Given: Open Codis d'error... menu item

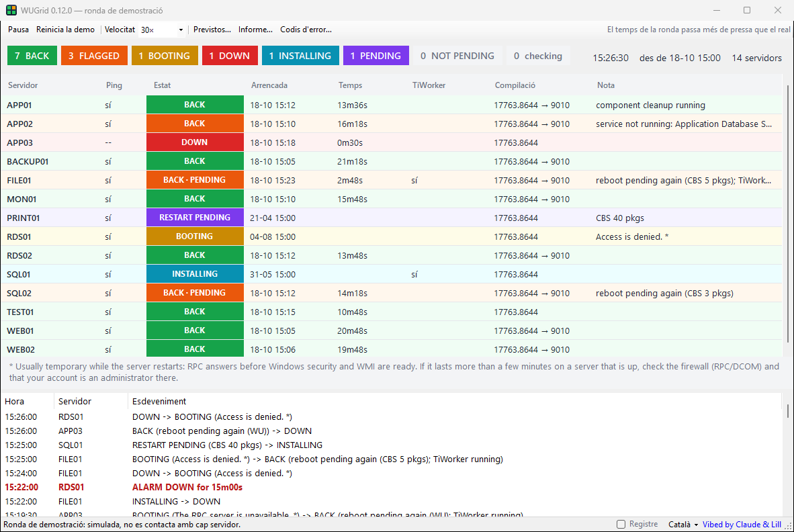Looking at the screenshot, I should point(306,30).
